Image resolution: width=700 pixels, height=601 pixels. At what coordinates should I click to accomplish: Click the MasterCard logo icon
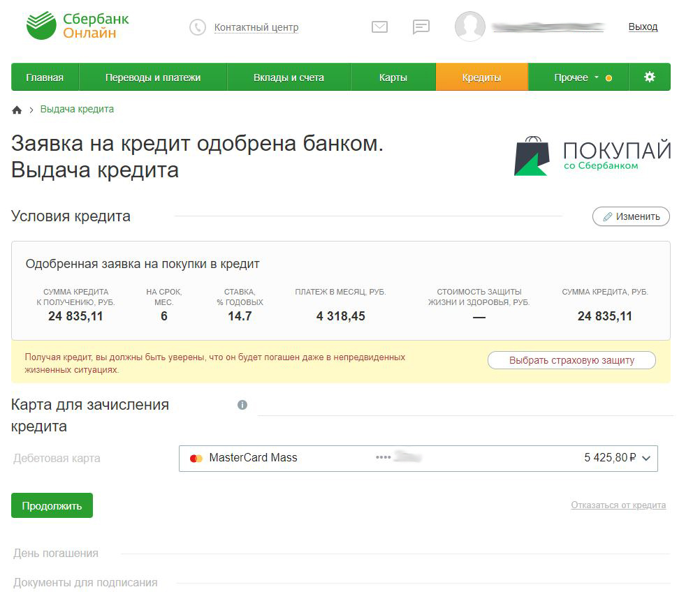(x=196, y=458)
